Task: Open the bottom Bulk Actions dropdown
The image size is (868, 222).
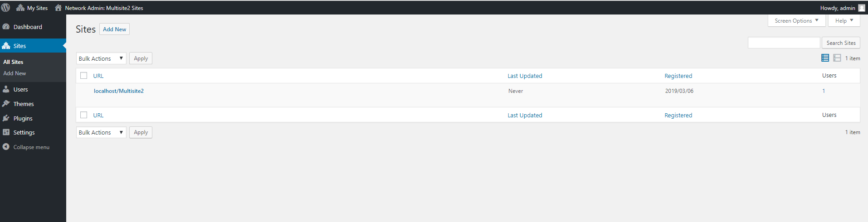Action: click(x=101, y=132)
